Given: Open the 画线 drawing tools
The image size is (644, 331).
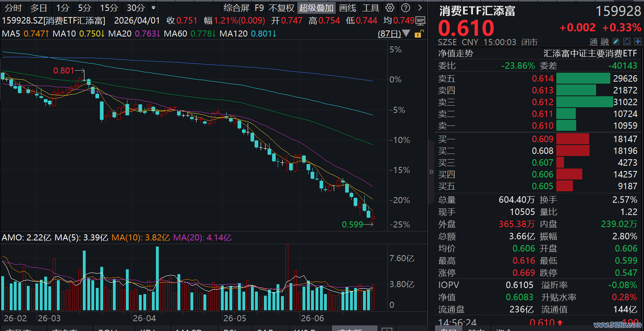Looking at the screenshot, I should (348, 8).
